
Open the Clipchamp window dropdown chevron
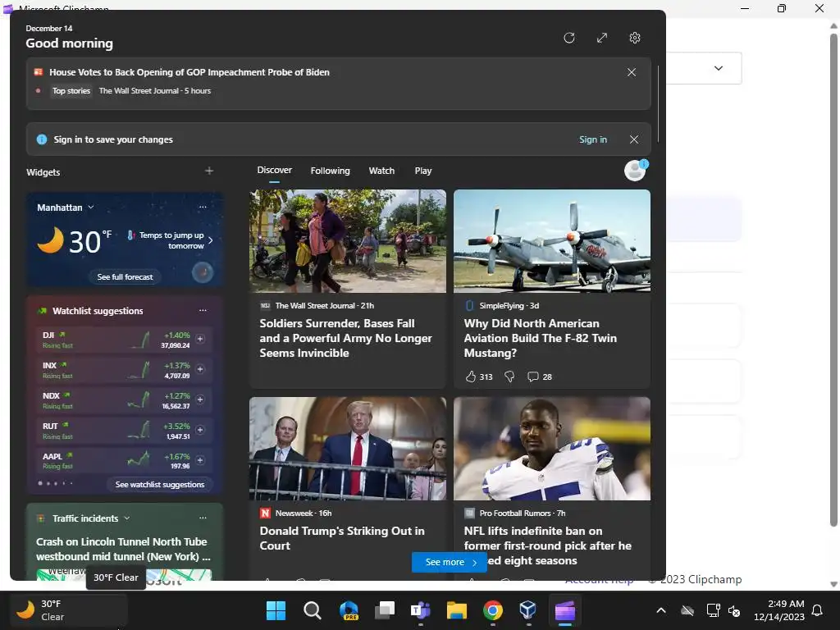click(719, 68)
